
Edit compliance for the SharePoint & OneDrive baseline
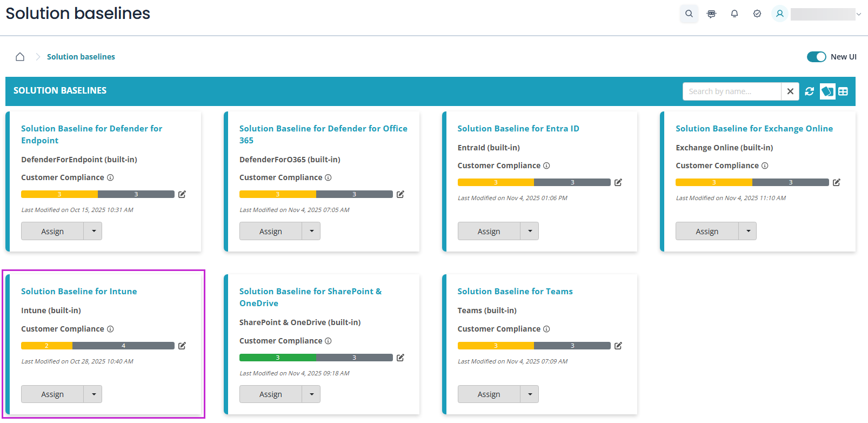tap(400, 358)
